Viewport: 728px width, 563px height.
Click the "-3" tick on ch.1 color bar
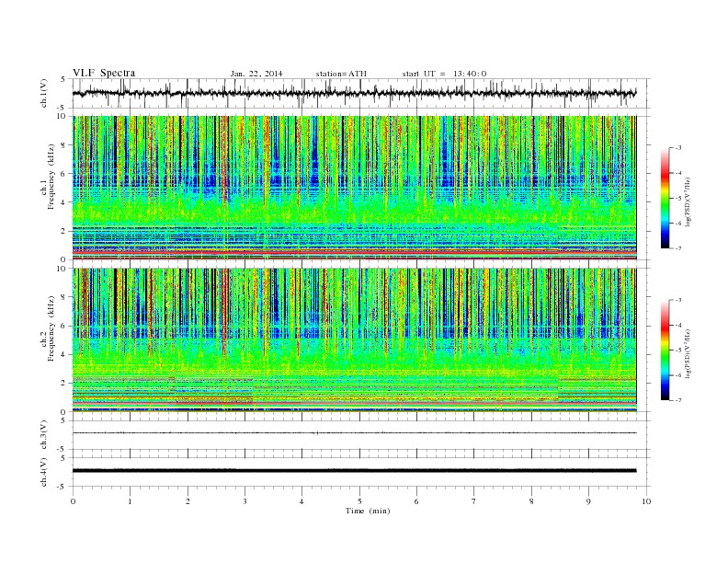(677, 148)
